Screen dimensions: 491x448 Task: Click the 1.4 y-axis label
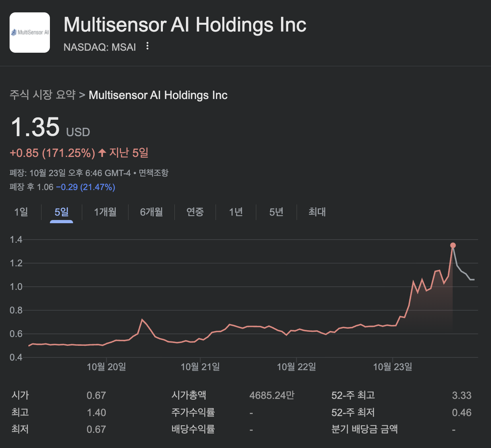16,240
